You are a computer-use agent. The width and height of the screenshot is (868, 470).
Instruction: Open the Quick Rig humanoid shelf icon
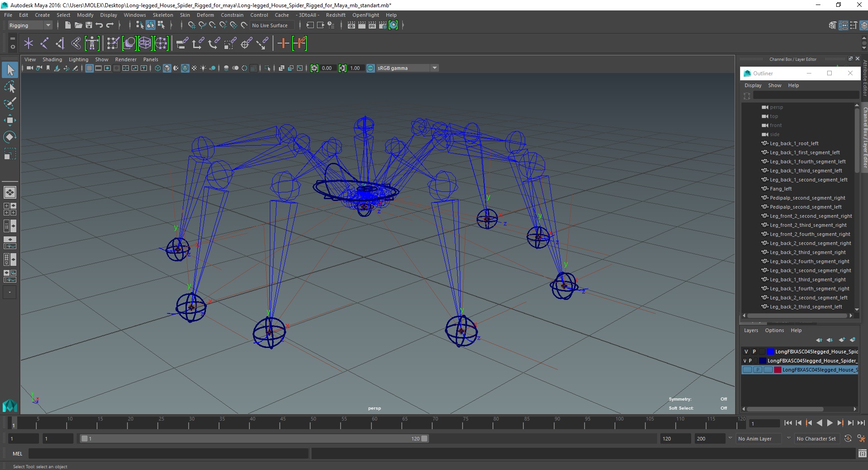click(92, 44)
